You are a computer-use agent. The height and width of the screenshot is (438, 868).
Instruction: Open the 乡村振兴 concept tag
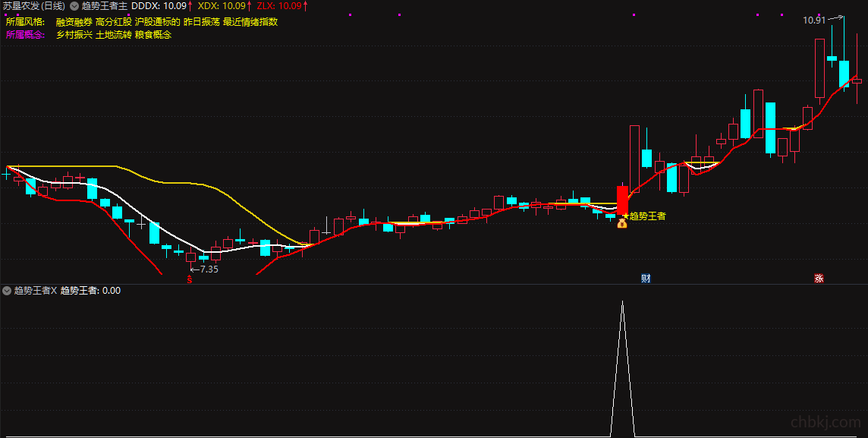click(74, 35)
